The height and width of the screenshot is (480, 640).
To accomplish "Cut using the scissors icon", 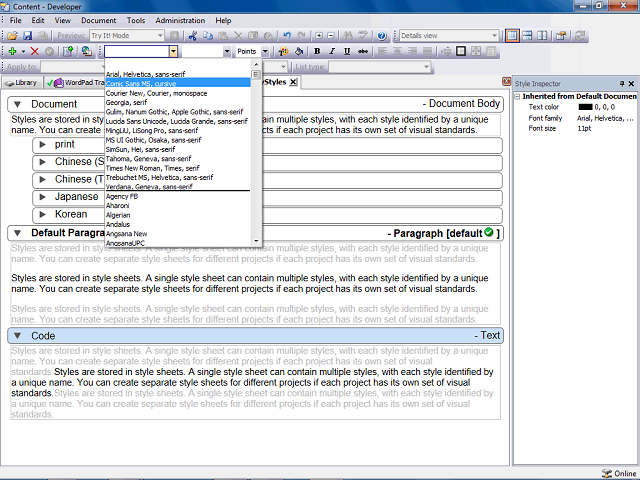I will (x=193, y=36).
